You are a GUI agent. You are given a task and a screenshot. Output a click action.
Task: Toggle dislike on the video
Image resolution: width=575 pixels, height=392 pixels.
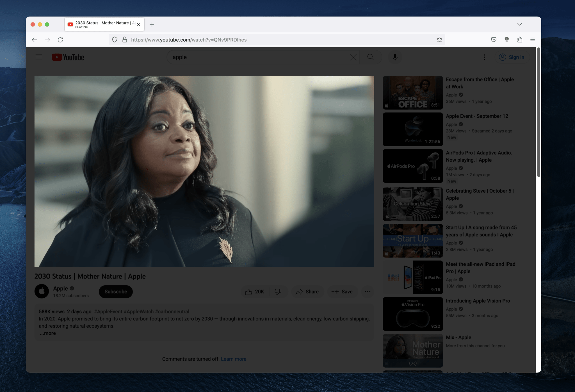pos(278,291)
